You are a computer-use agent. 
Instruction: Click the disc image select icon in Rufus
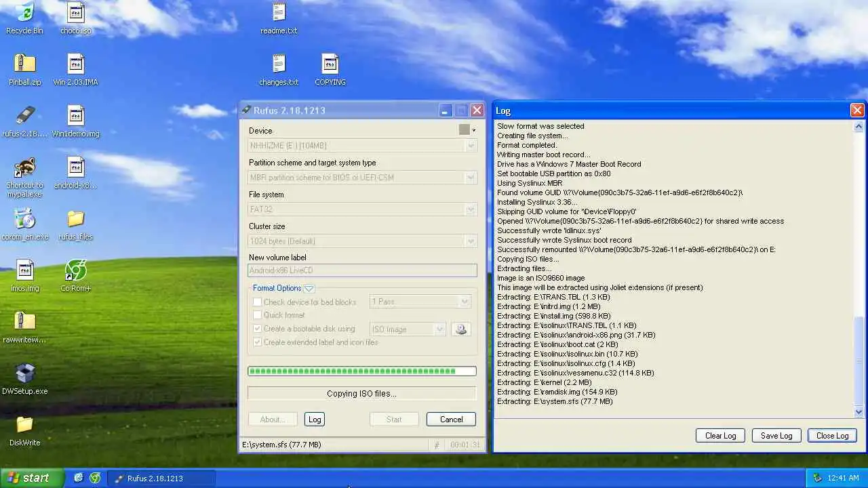(x=461, y=329)
